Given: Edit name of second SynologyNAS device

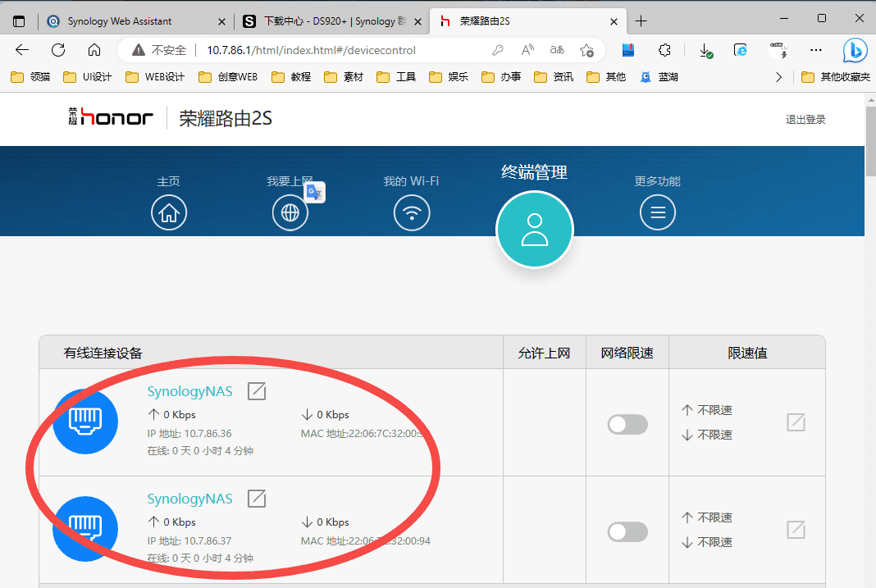Looking at the screenshot, I should pos(257,498).
